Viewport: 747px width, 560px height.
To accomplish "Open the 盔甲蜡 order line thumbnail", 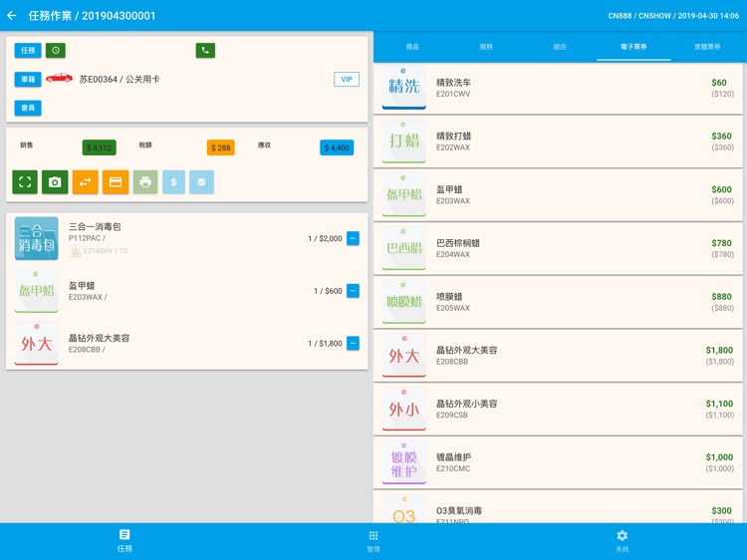I will pos(36,291).
